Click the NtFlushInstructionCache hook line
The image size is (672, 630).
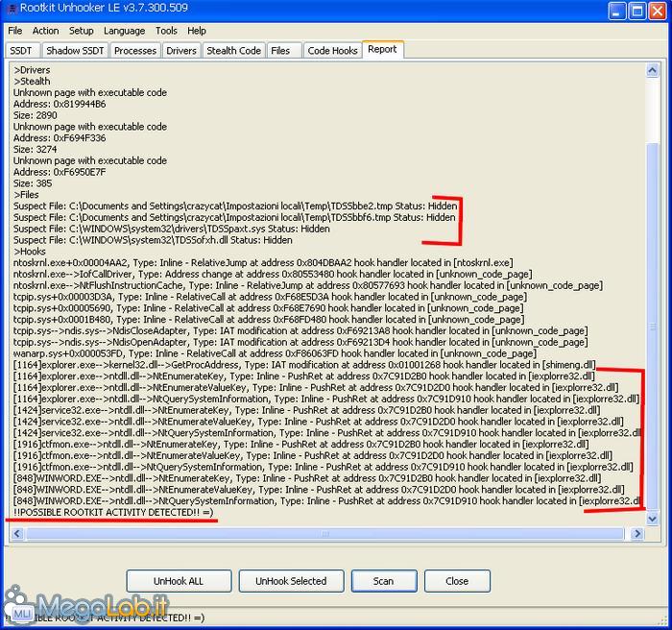pyautogui.click(x=308, y=285)
